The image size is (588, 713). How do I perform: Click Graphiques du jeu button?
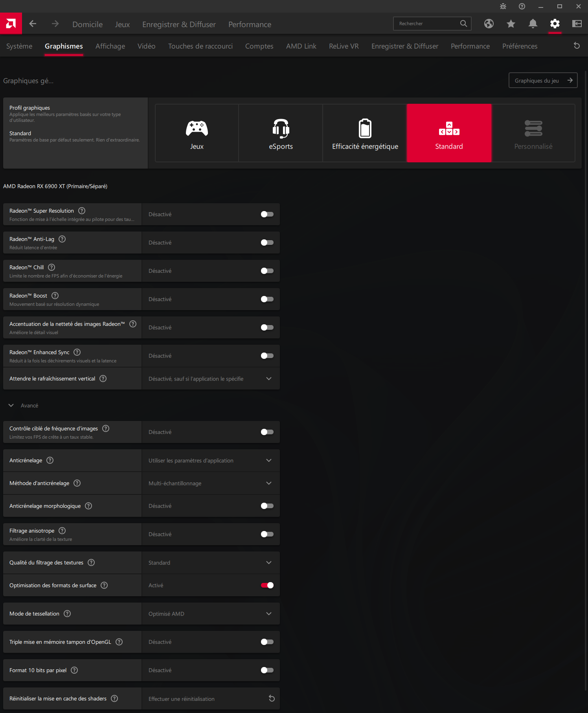coord(543,81)
